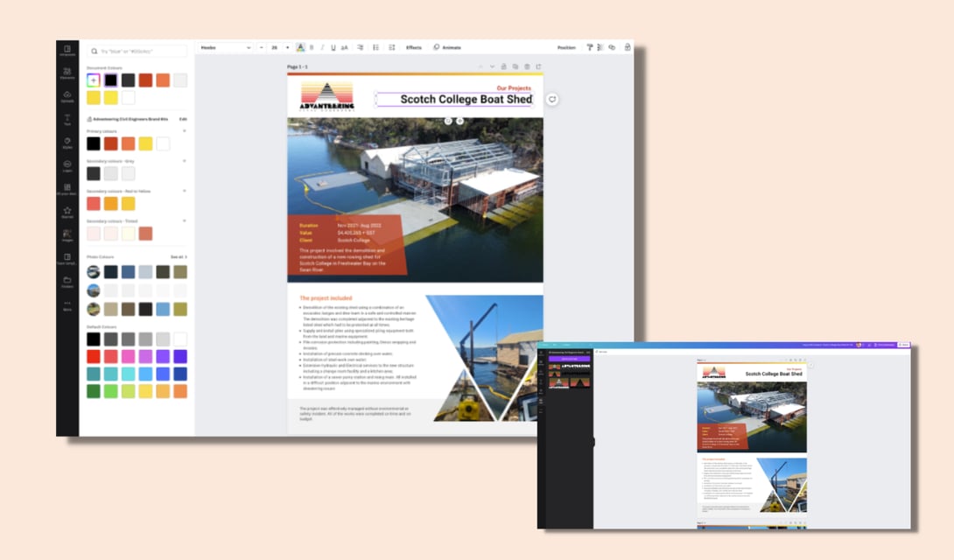Open the More item at the sidebar bottom
The width and height of the screenshot is (954, 560).
(x=67, y=305)
